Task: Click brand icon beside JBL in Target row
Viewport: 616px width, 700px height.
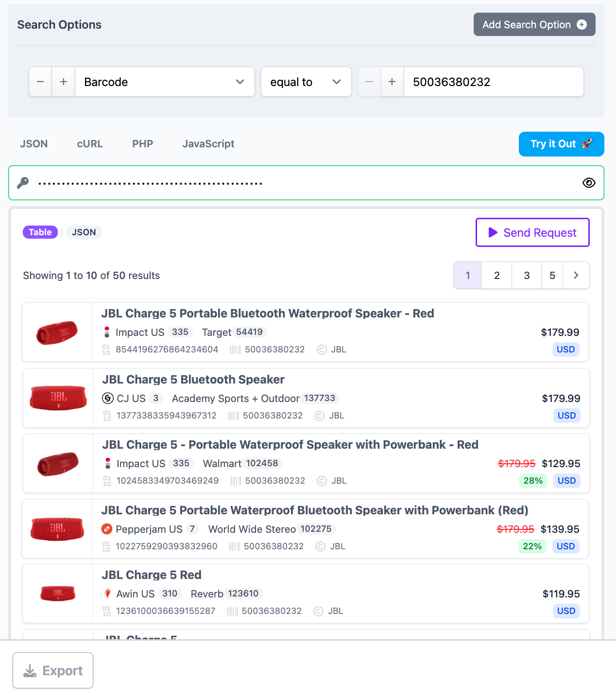Action: click(x=322, y=350)
